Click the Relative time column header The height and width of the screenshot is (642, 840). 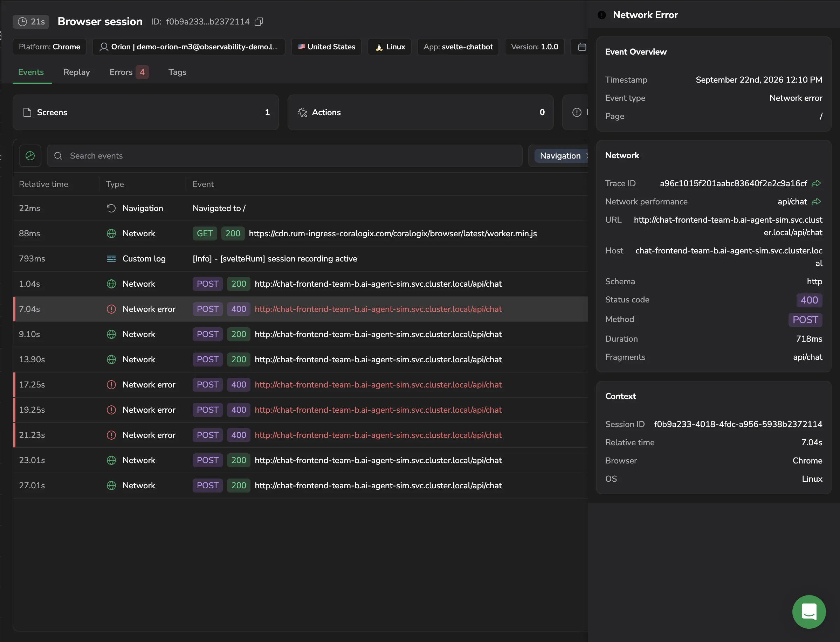(x=43, y=184)
